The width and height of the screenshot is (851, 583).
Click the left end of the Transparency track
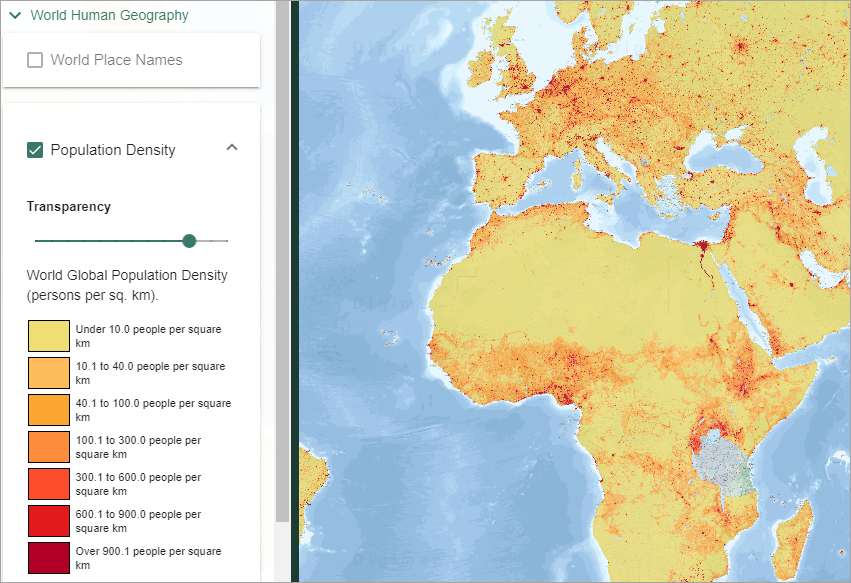[x=37, y=241]
